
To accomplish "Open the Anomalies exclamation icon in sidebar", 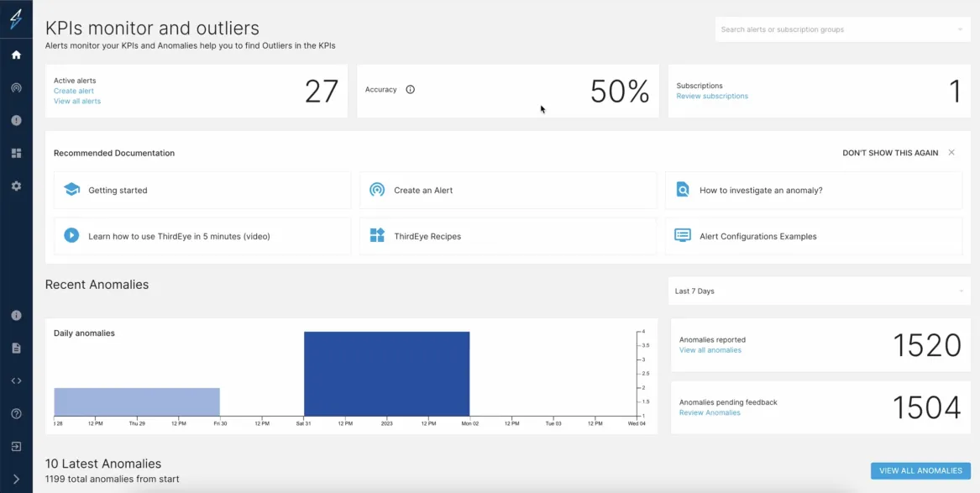I will (x=16, y=121).
